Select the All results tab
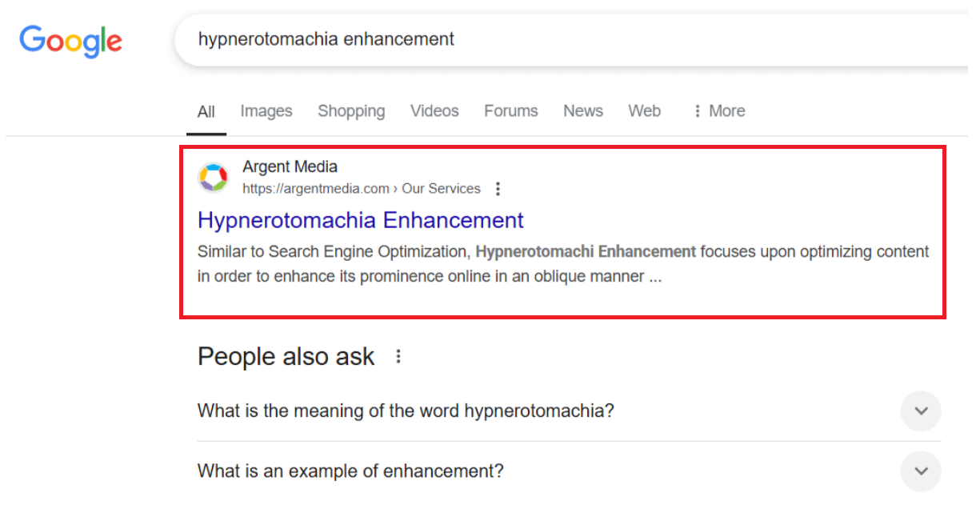This screenshot has width=980, height=509. [x=206, y=111]
